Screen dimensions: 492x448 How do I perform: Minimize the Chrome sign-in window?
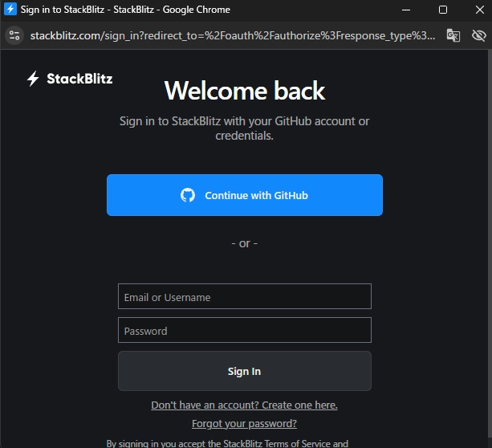coord(406,10)
